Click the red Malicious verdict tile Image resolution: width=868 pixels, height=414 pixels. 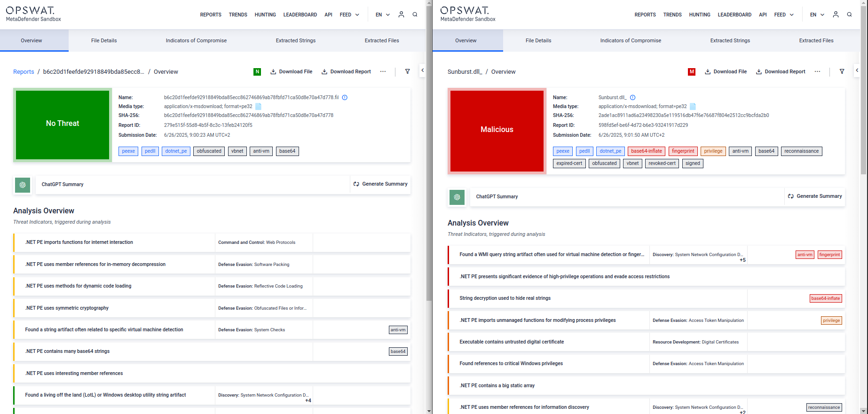click(x=497, y=131)
